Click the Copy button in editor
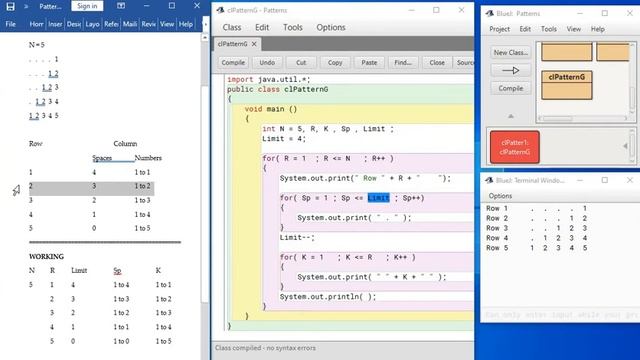640x360 pixels. coord(335,62)
